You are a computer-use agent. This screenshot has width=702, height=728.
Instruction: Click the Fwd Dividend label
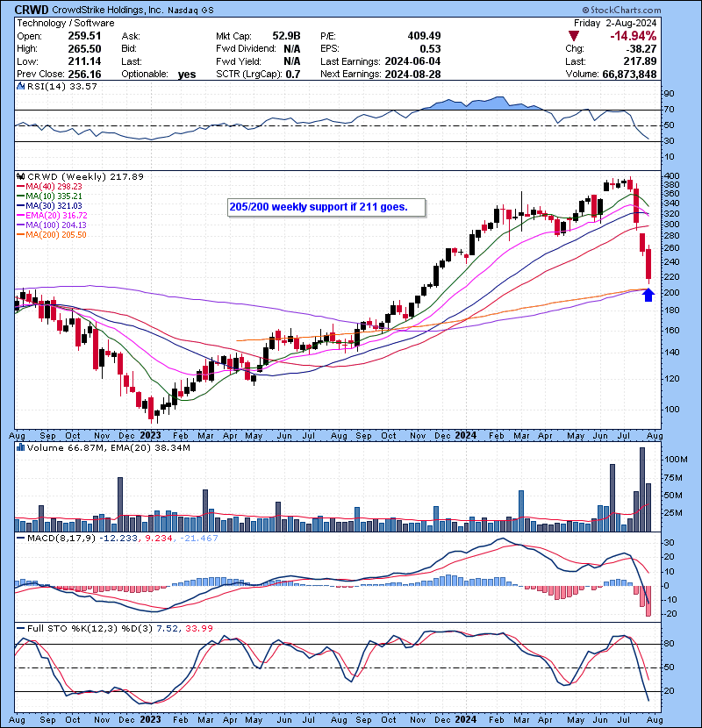point(246,48)
